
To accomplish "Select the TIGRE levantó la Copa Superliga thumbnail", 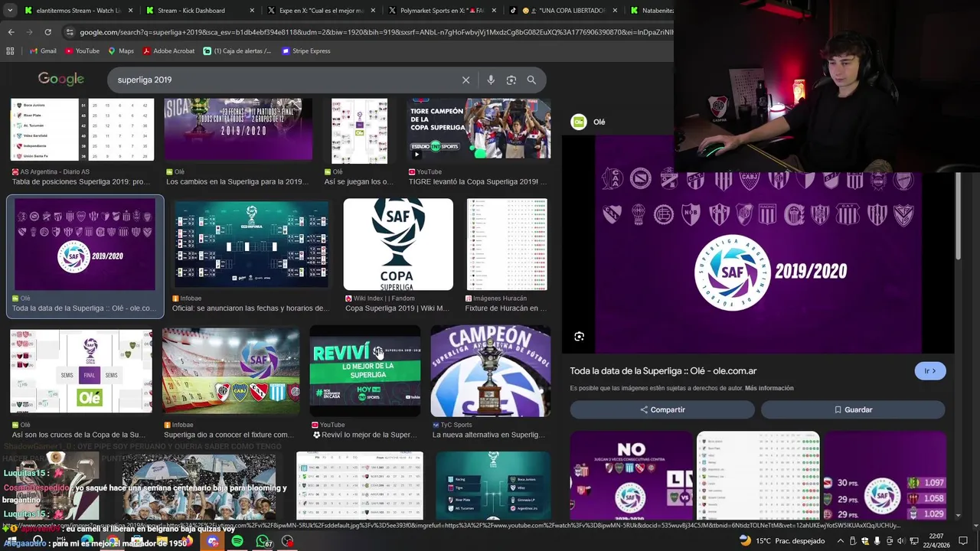I will [x=479, y=129].
